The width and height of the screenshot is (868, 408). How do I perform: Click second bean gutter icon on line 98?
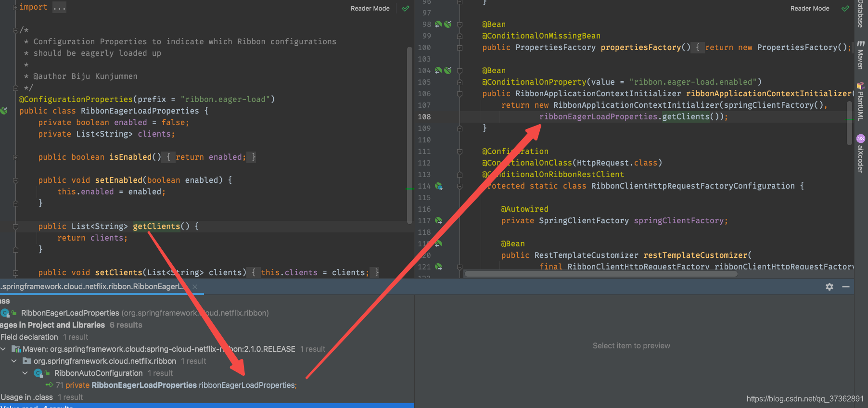(448, 24)
